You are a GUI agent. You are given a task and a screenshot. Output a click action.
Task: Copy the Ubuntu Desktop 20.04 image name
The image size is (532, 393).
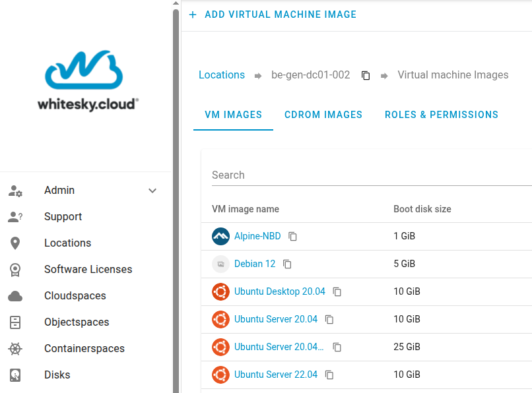tap(337, 291)
